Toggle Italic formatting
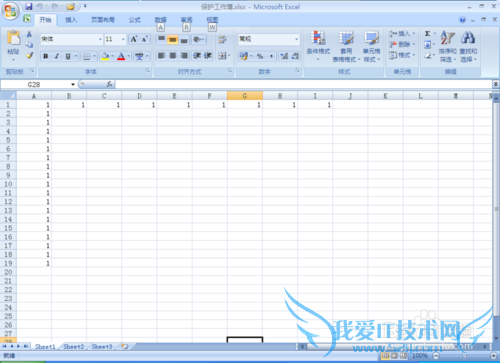Screen dimensions: 500x363 pos(57,56)
